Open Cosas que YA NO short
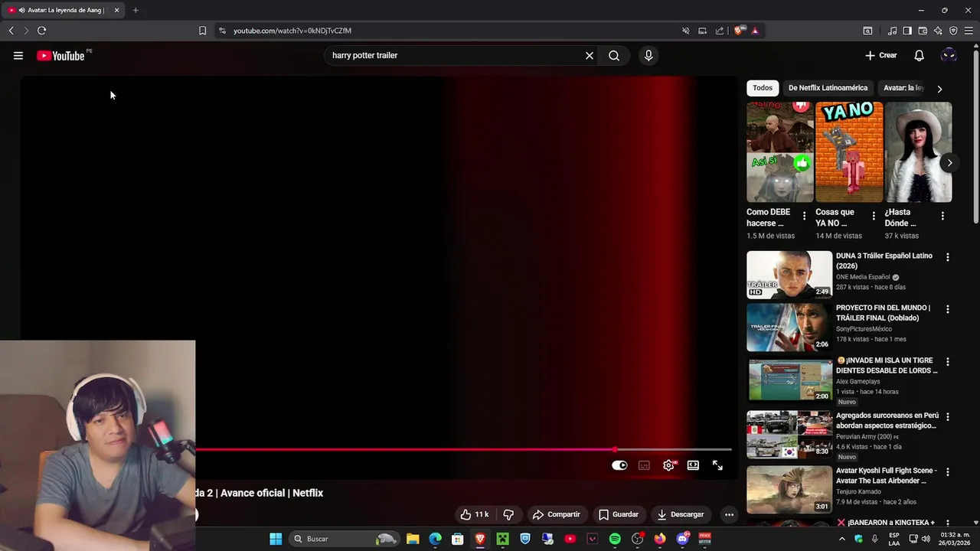 point(849,152)
